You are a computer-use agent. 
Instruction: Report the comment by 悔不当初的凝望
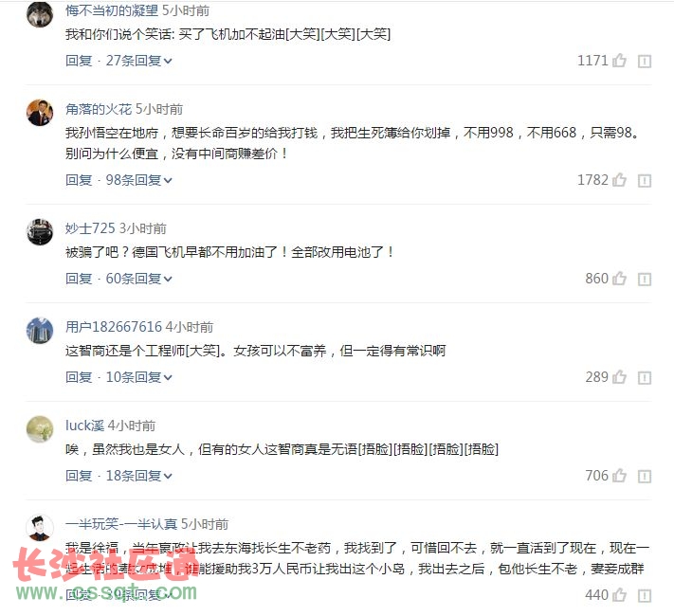point(645,62)
